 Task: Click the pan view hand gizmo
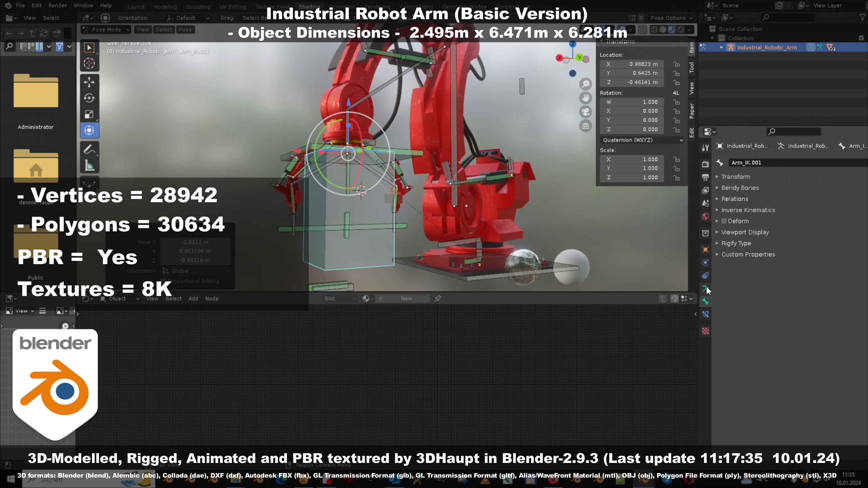586,98
